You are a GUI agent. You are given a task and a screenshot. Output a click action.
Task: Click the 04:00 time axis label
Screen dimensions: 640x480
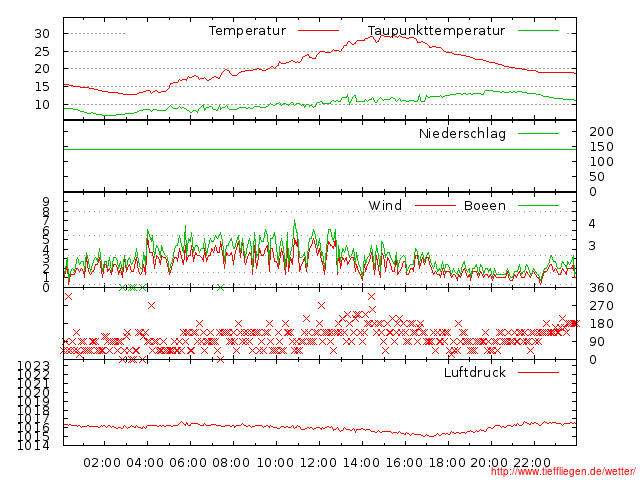pyautogui.click(x=145, y=463)
